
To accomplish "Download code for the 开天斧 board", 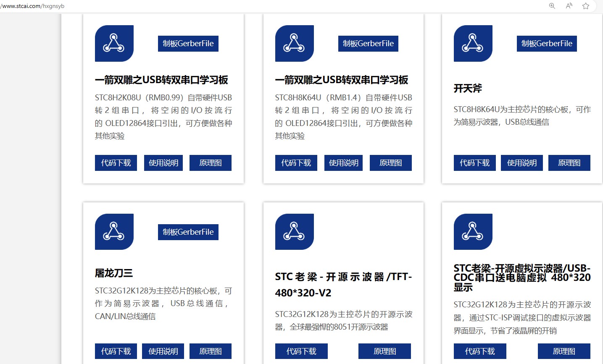I will click(x=475, y=163).
